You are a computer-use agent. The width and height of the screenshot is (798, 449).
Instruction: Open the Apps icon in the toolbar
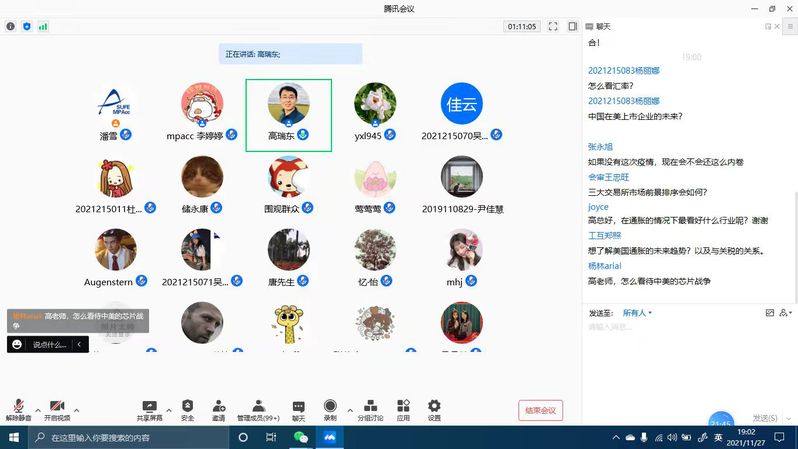coord(403,407)
